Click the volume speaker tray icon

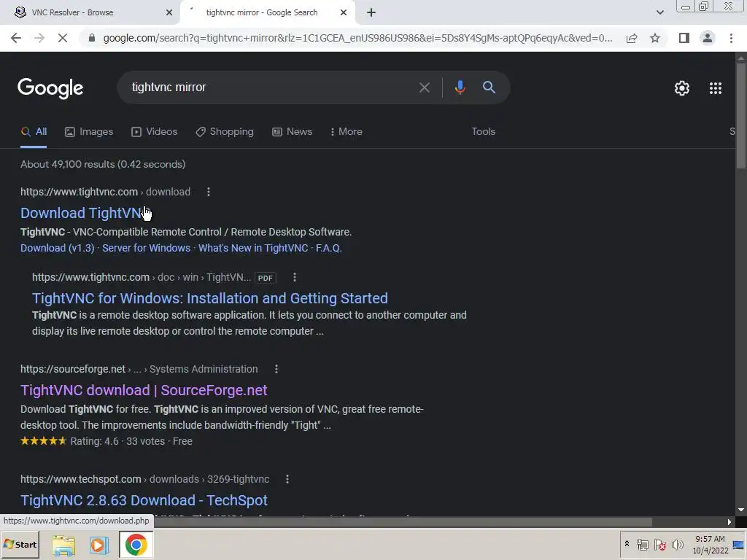pyautogui.click(x=677, y=545)
